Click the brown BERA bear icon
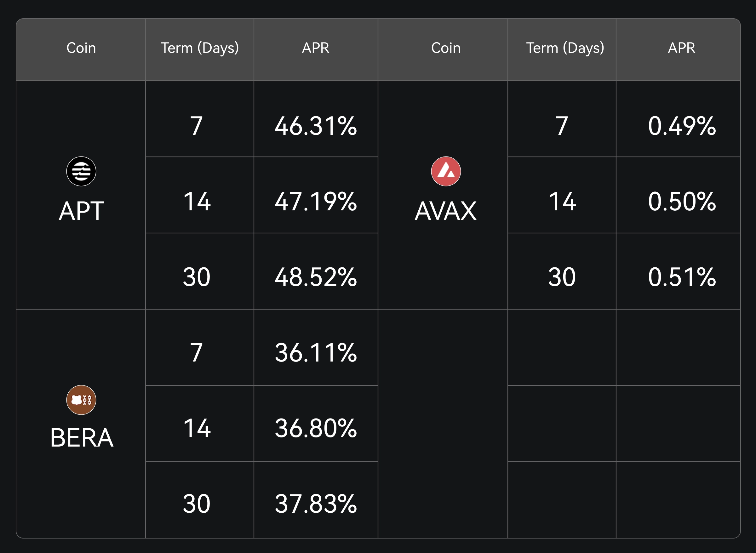The height and width of the screenshot is (553, 756). pos(81,400)
